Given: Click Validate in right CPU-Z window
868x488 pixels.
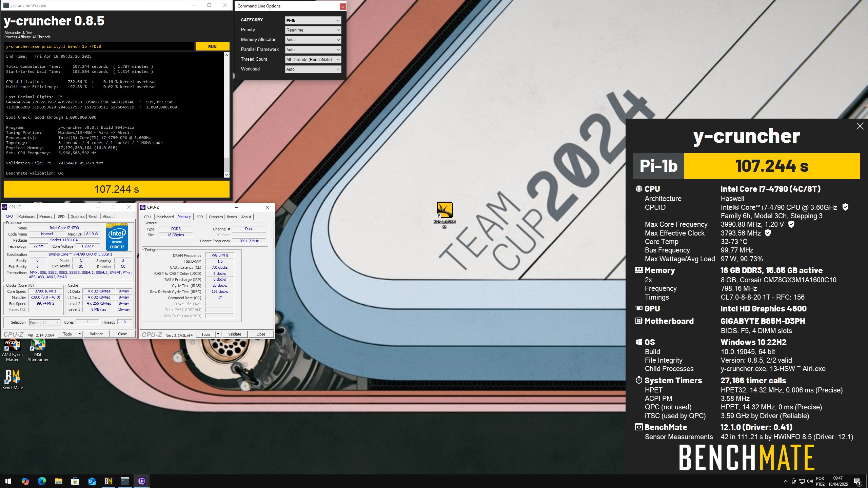Looking at the screenshot, I should [x=235, y=334].
